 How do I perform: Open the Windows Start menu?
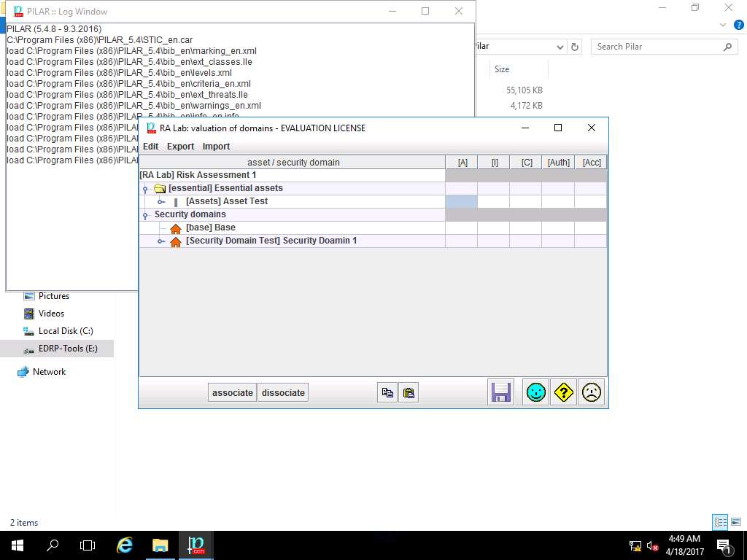point(18,545)
